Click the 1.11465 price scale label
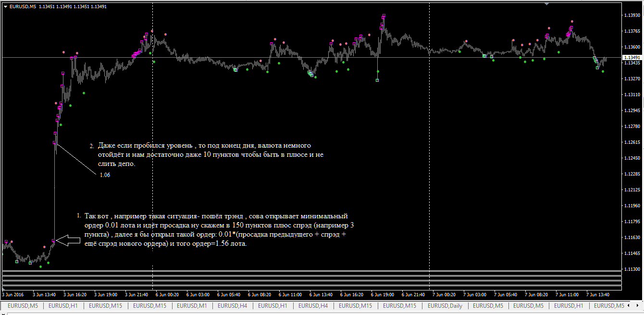Viewport: 644px width, 315px height. click(x=631, y=253)
